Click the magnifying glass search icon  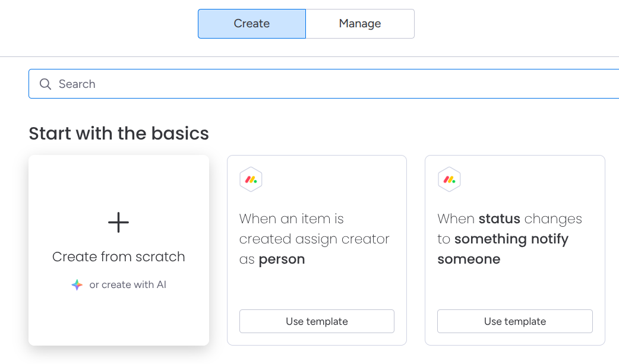tap(45, 84)
